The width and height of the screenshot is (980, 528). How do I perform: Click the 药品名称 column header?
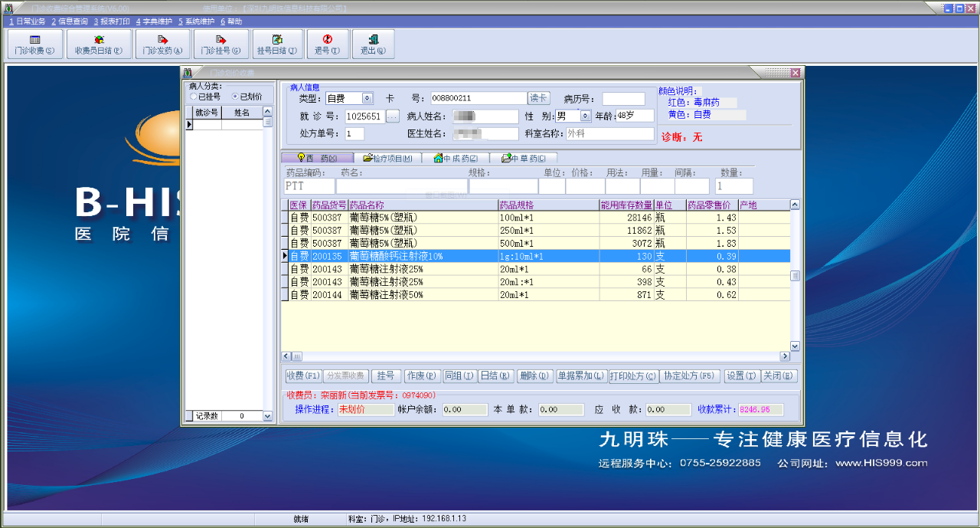pyautogui.click(x=423, y=205)
